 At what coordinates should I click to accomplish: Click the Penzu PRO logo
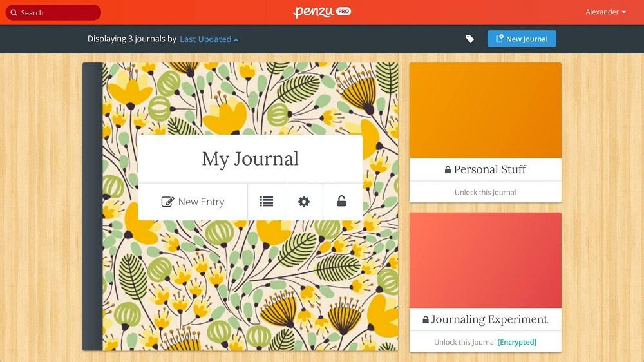tap(322, 12)
